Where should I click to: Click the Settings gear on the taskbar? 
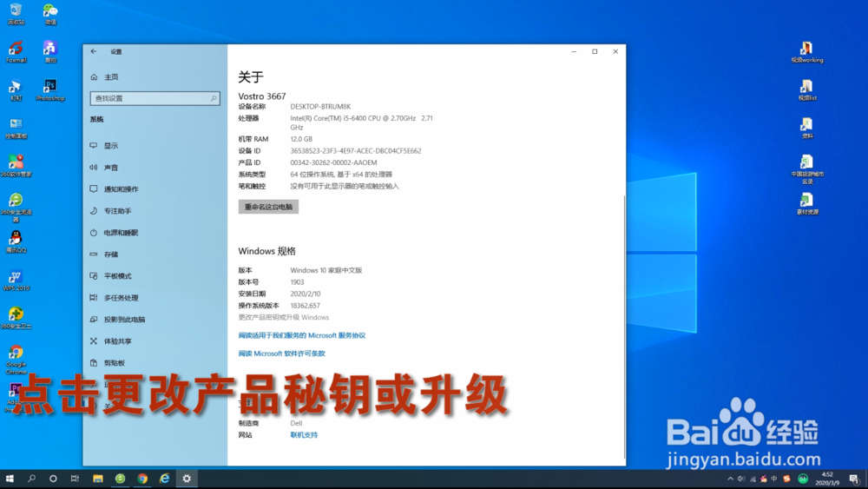[187, 479]
